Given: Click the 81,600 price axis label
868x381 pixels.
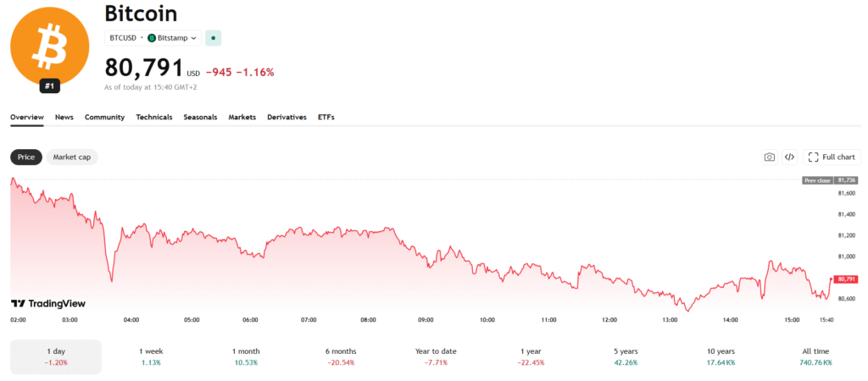Looking at the screenshot, I should click(x=847, y=193).
